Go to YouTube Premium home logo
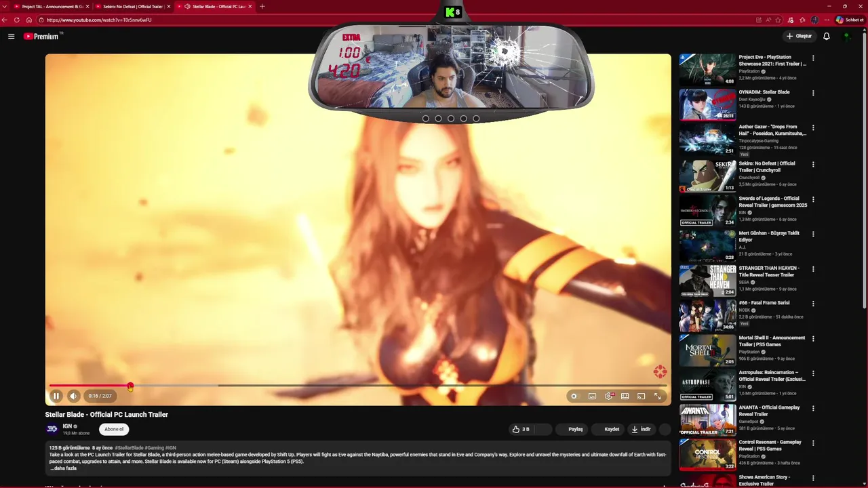This screenshot has width=868, height=488. tap(42, 36)
